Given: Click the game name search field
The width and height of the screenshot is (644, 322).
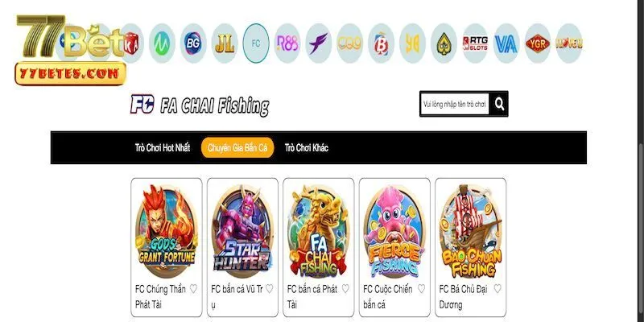Looking at the screenshot, I should tap(455, 104).
